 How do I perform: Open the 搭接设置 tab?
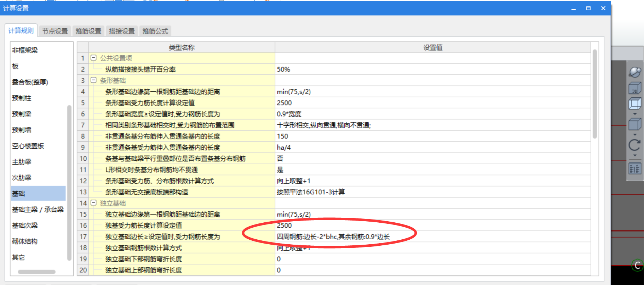[x=122, y=31]
